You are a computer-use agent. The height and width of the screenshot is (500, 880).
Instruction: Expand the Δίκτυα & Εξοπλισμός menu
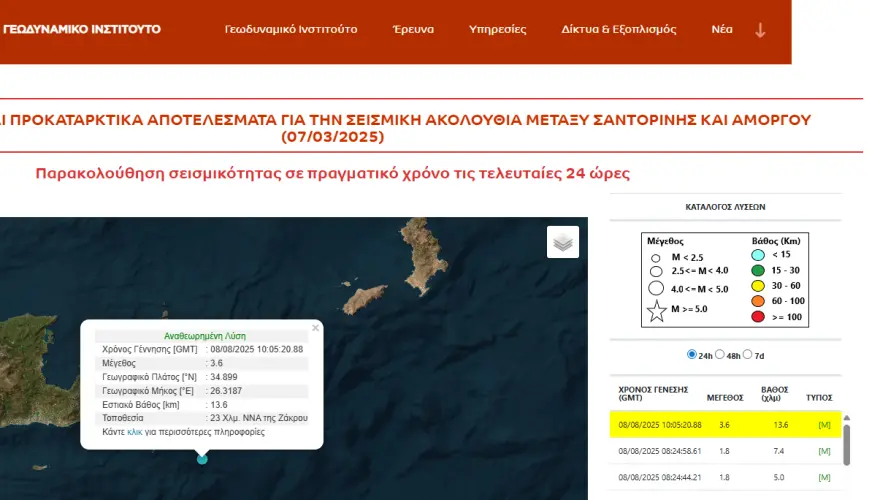pyautogui.click(x=617, y=29)
